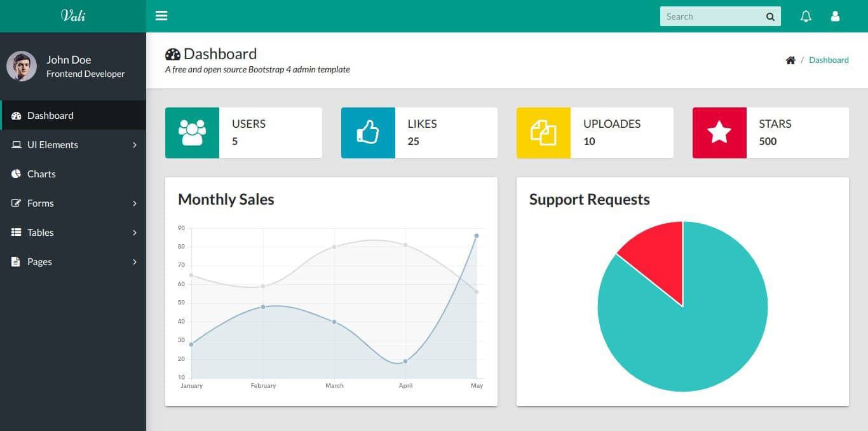The width and height of the screenshot is (868, 431).
Task: Click John Doe's profile avatar
Action: click(22, 66)
